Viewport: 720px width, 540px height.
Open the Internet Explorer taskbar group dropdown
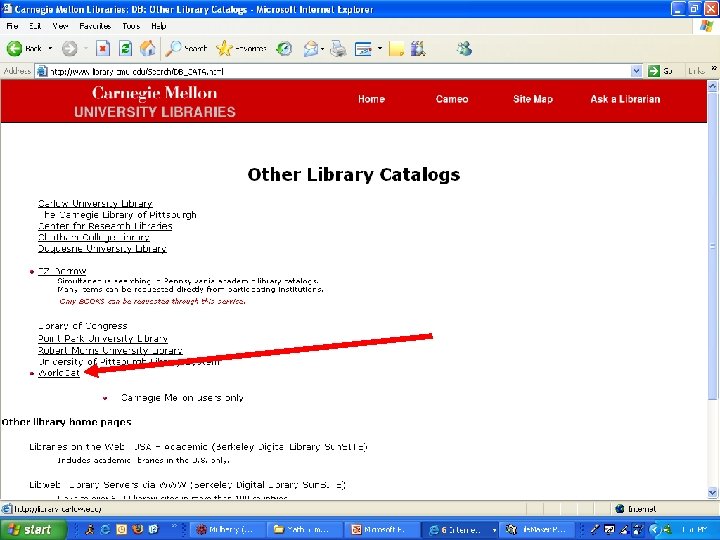pos(494,529)
